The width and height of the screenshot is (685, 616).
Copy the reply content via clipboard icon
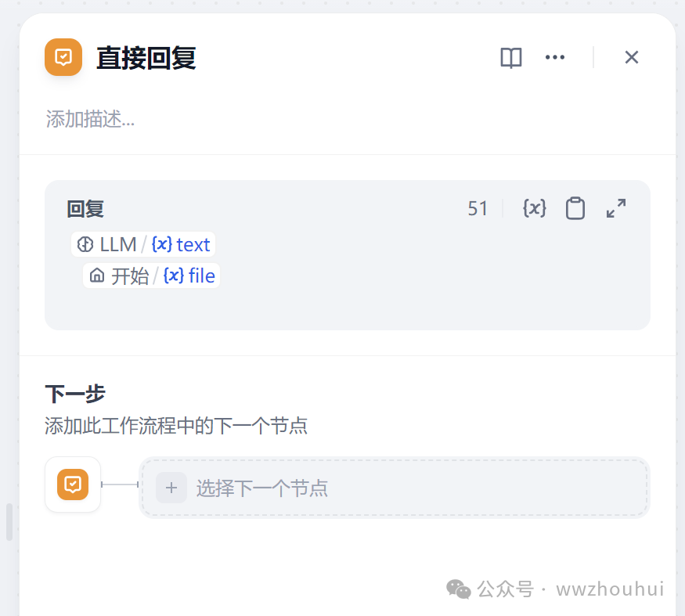[575, 208]
